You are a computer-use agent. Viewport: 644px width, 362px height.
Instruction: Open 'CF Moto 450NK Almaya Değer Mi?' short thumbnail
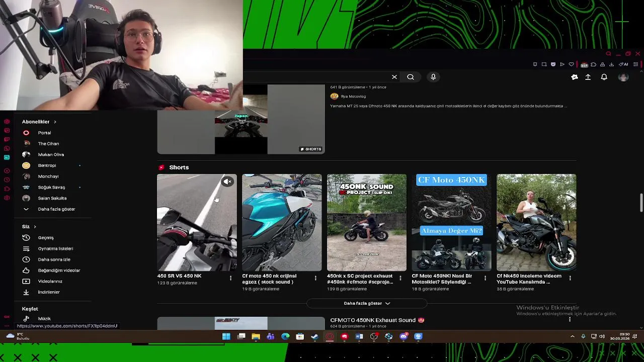point(451,222)
